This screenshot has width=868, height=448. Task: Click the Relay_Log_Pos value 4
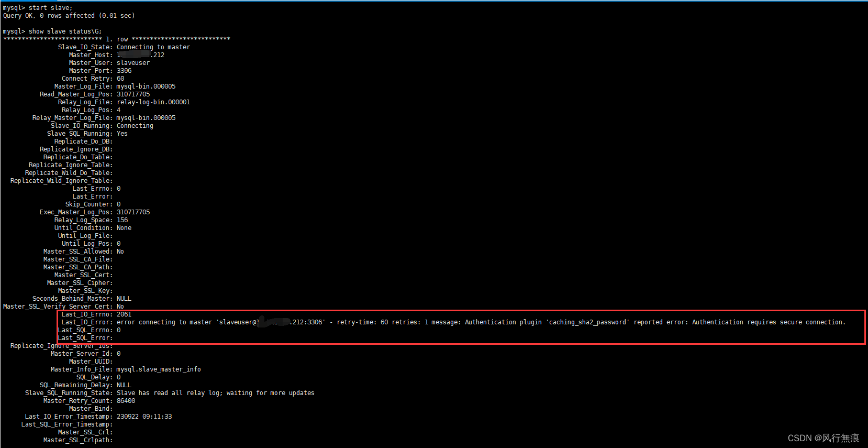[119, 110]
